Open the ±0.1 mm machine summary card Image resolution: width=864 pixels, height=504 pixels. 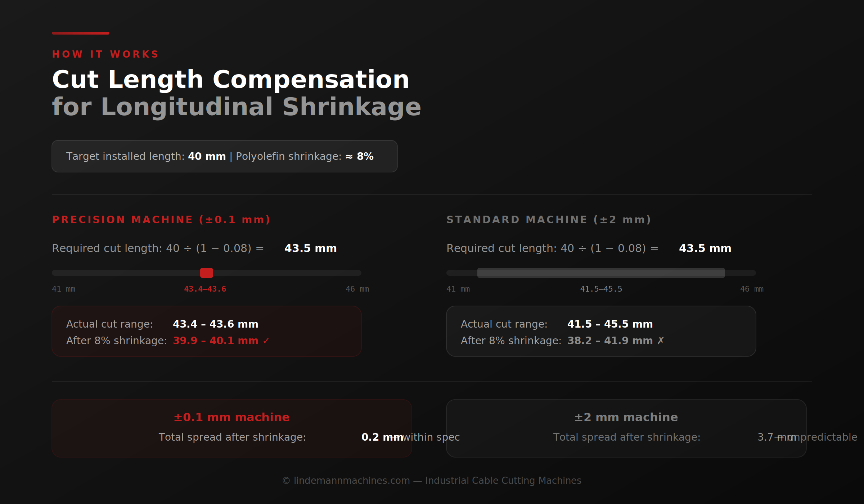[231, 428]
